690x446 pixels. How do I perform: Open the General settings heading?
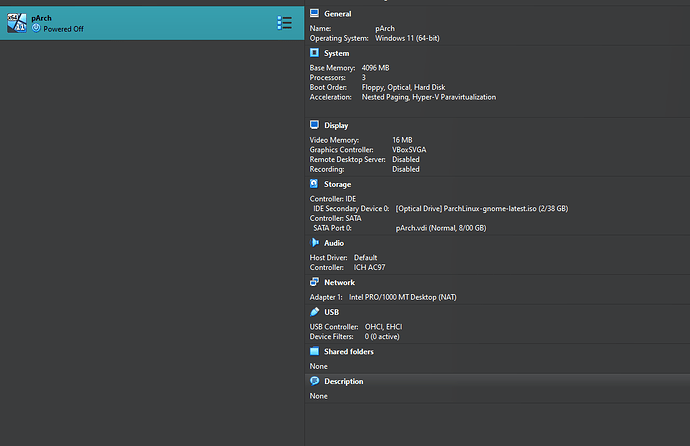coord(338,14)
